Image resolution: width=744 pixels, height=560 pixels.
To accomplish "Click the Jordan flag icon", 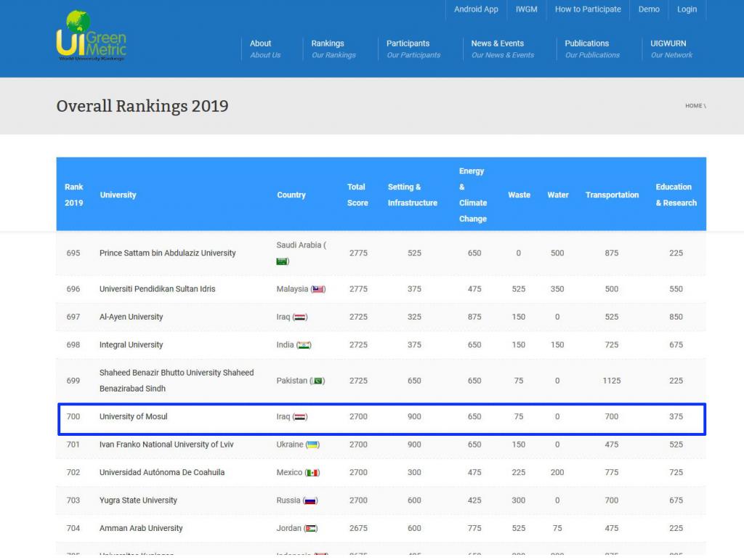I will tap(310, 529).
